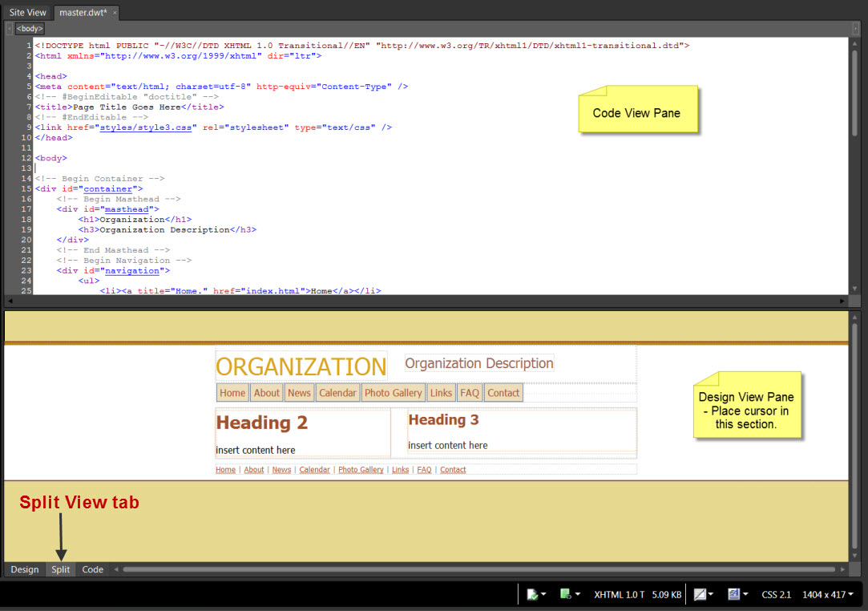Click "insert content here" under Heading 3
The image size is (868, 611).
pyautogui.click(x=448, y=445)
